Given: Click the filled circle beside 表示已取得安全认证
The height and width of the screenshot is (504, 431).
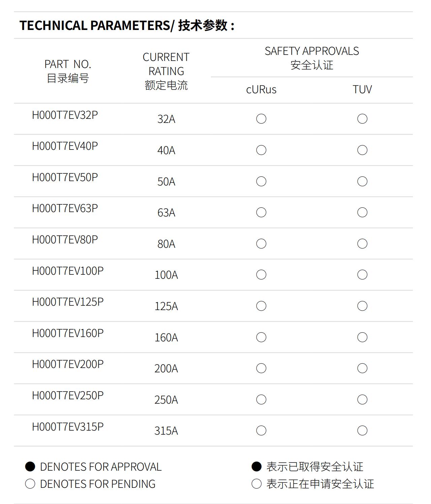Looking at the screenshot, I should [256, 467].
